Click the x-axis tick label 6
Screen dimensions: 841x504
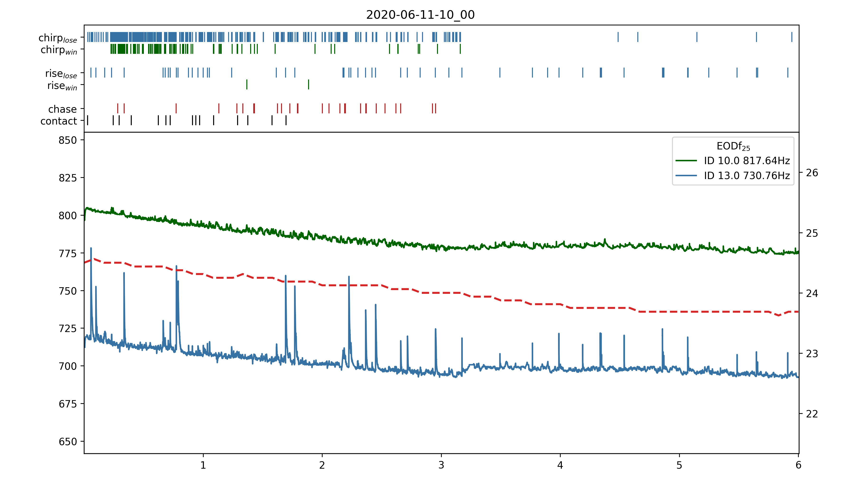[798, 465]
